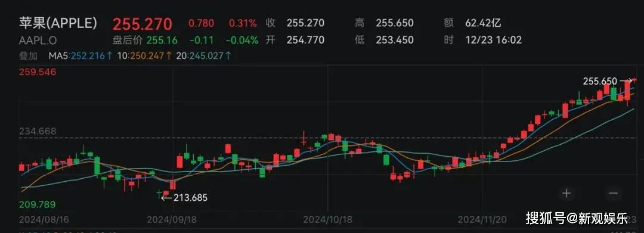Image resolution: width=644 pixels, height=233 pixels.
Task: Click the after-hours percent -0.04%
Action: (x=242, y=40)
